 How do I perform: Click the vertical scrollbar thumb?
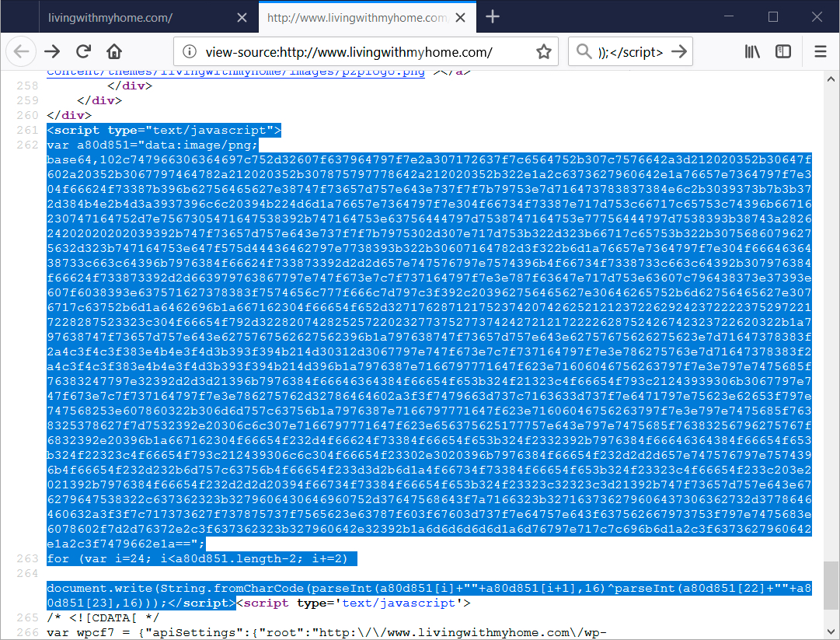click(x=831, y=586)
